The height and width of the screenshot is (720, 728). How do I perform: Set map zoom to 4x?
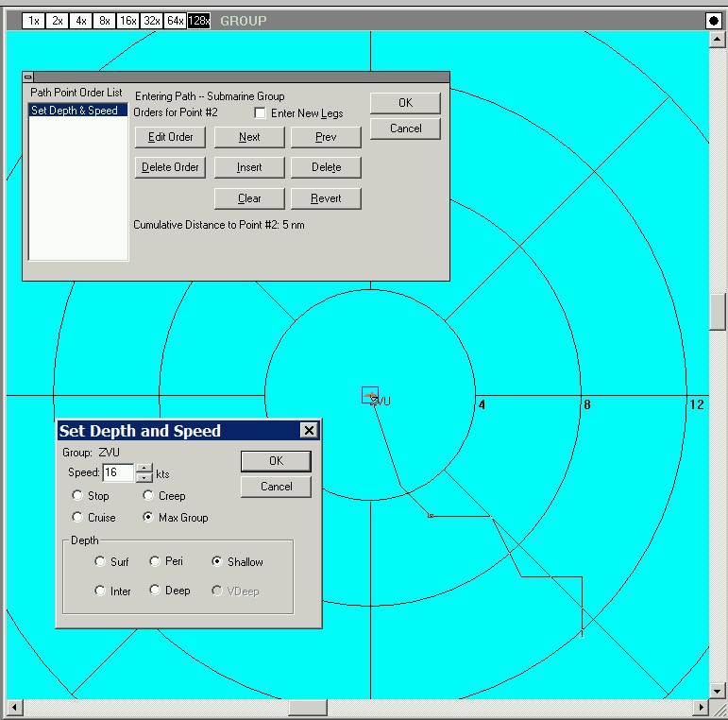pos(81,21)
